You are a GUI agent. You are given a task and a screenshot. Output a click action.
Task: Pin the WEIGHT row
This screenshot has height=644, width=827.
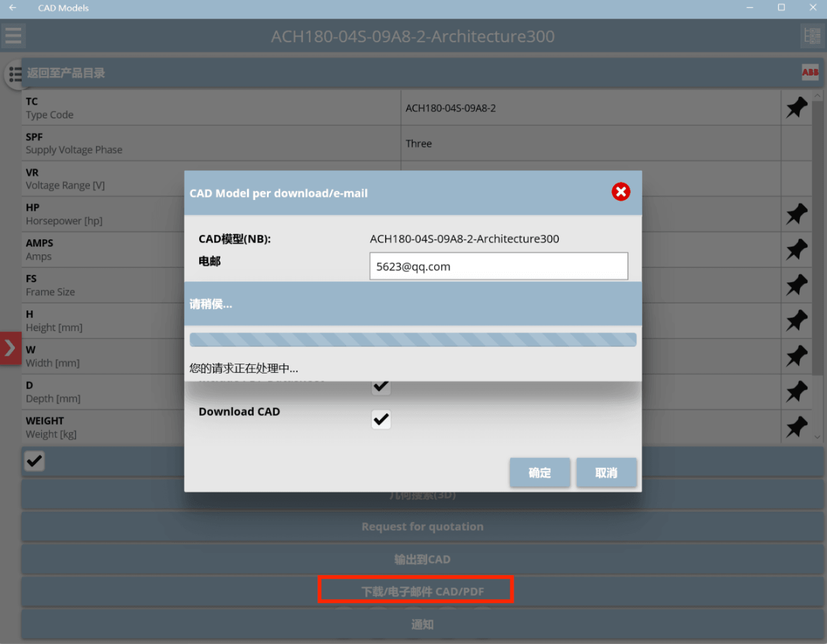tap(796, 427)
